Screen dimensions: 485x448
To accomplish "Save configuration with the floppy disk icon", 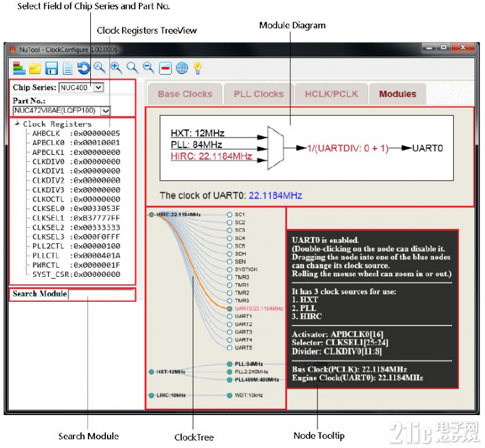I will [x=51, y=68].
